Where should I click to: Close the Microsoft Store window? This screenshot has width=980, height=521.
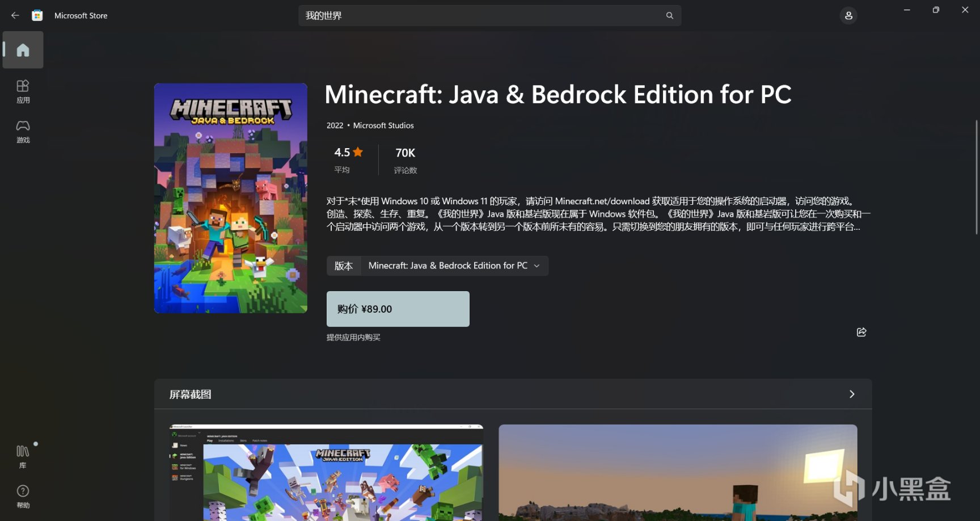965,10
